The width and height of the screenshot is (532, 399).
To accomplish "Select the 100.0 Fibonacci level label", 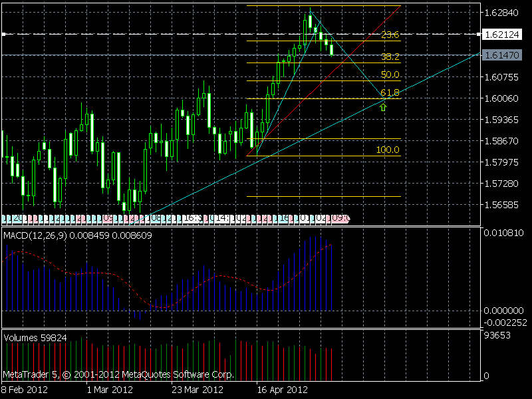I will 388,150.
